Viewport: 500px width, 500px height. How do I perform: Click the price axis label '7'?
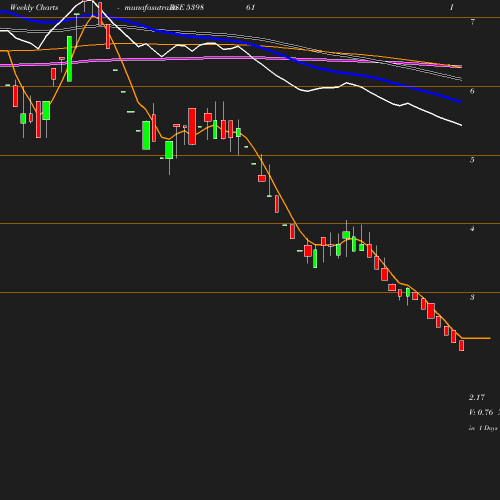point(473,22)
